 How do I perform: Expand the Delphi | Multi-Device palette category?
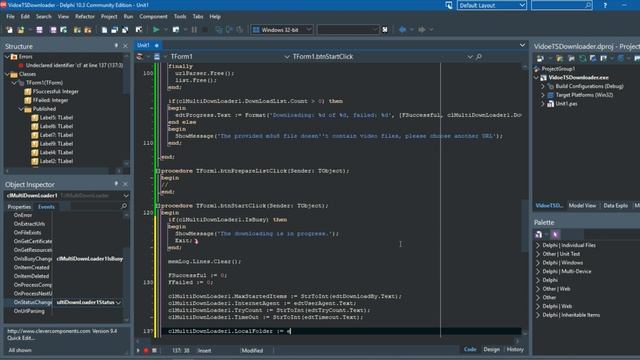click(x=538, y=271)
